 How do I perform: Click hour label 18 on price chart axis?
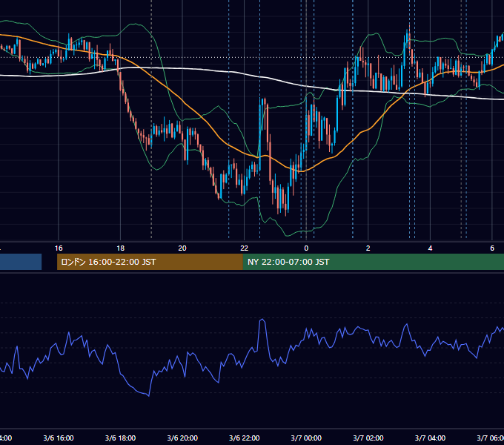pyautogui.click(x=121, y=248)
